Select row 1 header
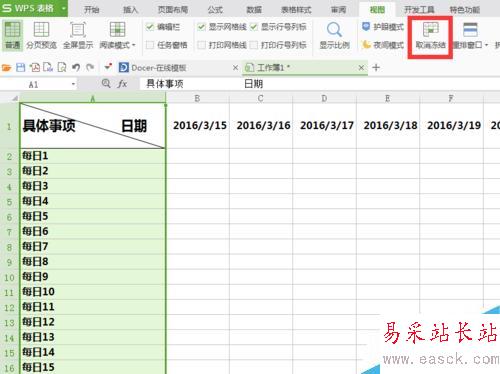The image size is (500, 374). (x=9, y=126)
